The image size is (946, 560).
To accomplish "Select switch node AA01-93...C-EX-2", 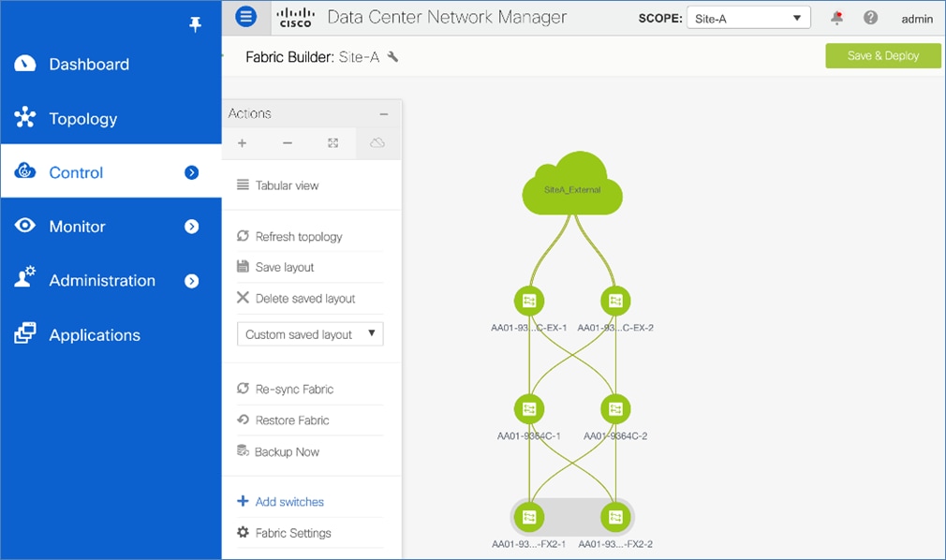I will click(x=615, y=301).
